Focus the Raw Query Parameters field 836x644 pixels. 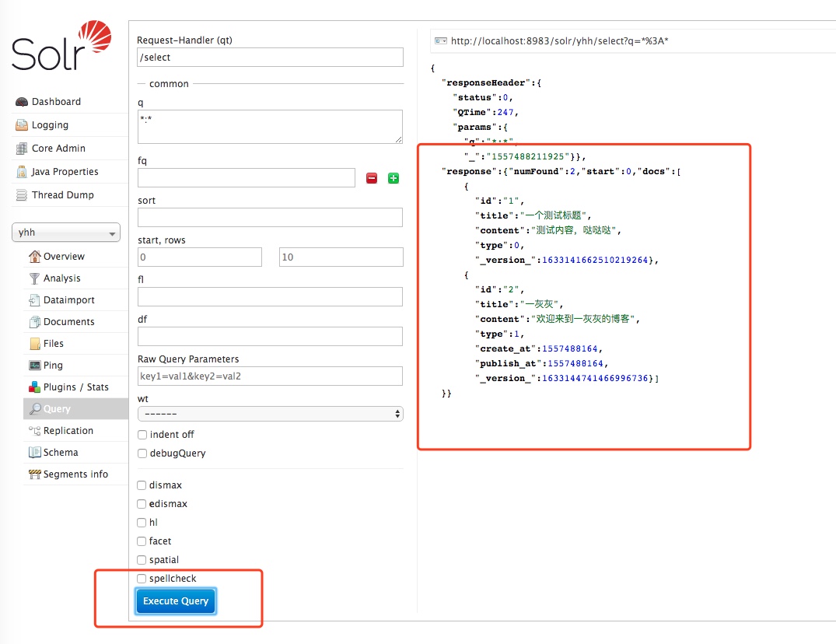[270, 376]
